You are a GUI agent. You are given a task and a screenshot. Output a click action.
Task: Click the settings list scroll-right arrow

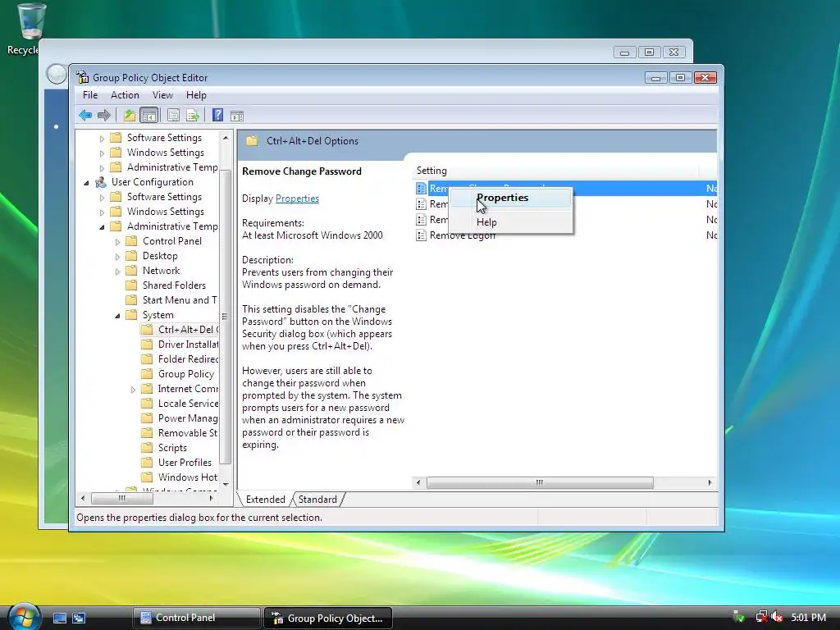[710, 482]
